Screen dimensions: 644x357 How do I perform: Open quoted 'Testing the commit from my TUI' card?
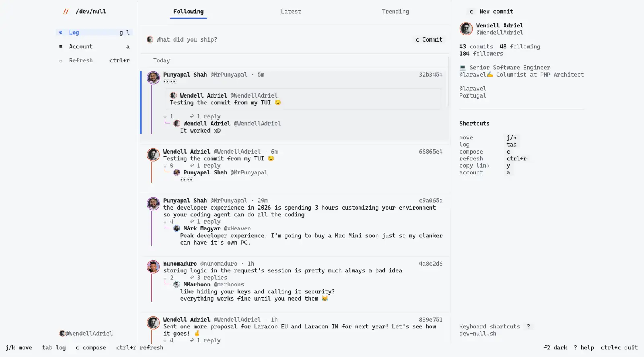(303, 99)
